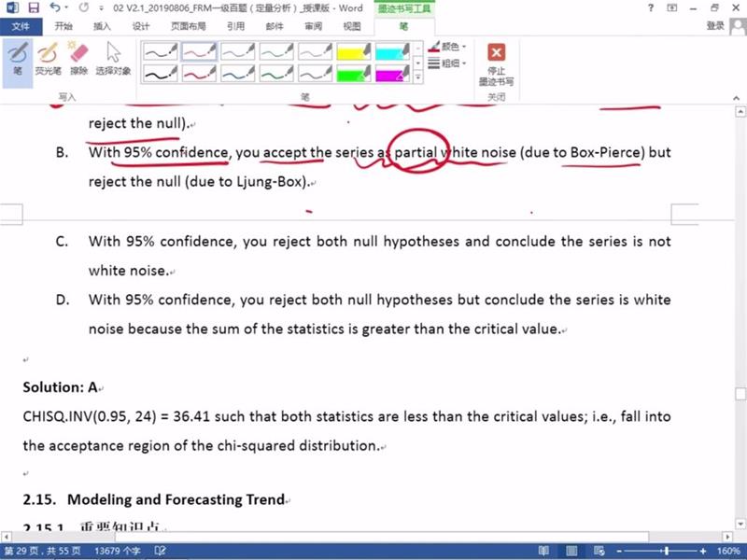Open the proofing check icon in status bar
Screen dimensions: 747x560
(161, 552)
